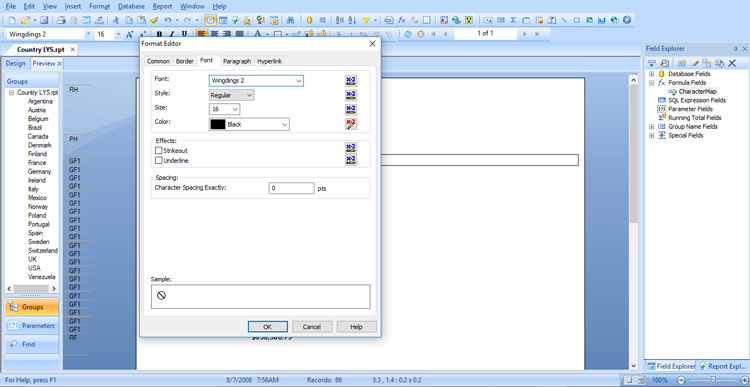Click the Insert Chart bar-graph icon

pyautogui.click(x=602, y=20)
